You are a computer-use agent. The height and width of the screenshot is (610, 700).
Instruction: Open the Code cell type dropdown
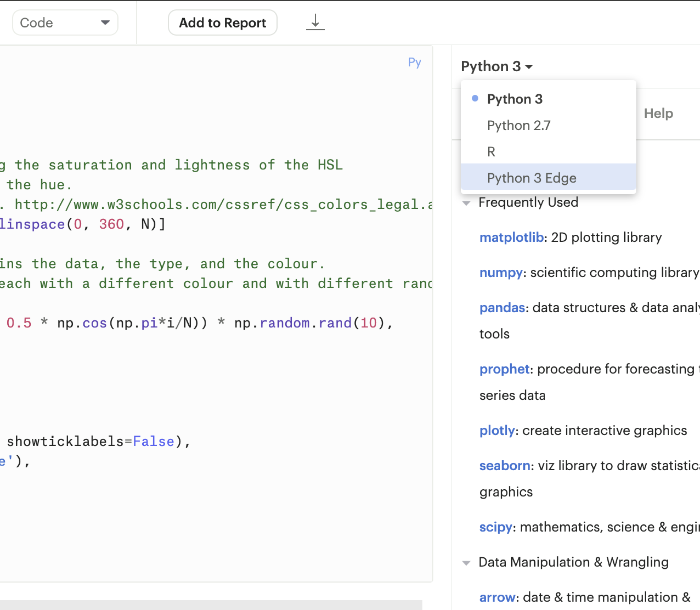click(65, 23)
